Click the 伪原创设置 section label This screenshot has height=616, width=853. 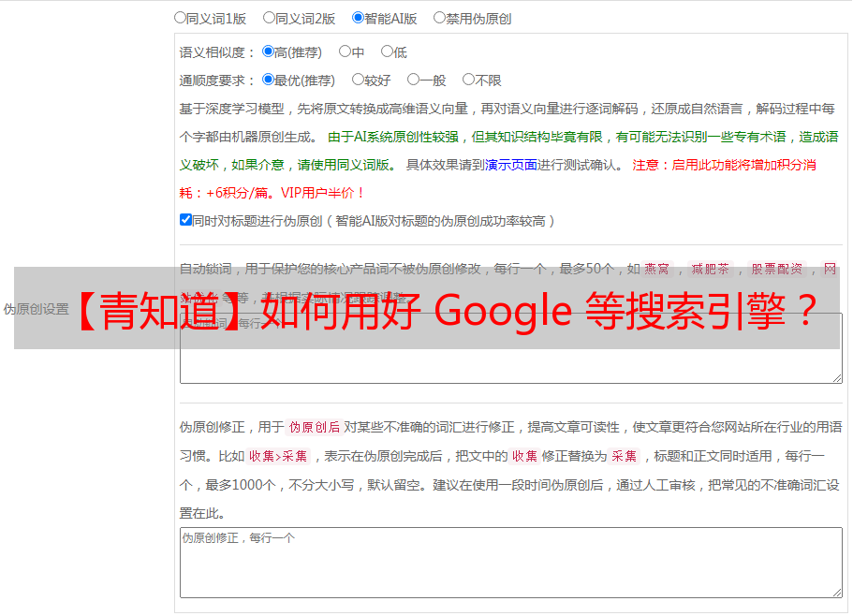click(37, 309)
